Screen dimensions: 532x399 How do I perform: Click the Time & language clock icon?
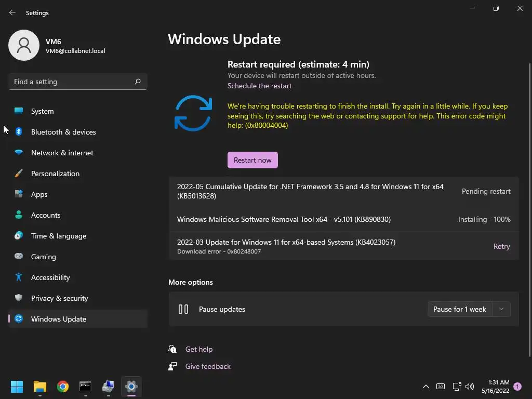(19, 235)
